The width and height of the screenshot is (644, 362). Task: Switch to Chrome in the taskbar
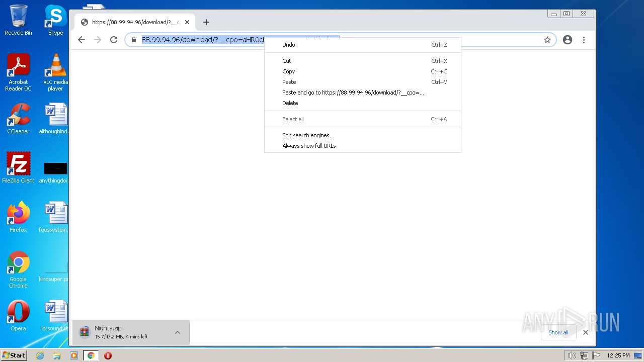91,355
